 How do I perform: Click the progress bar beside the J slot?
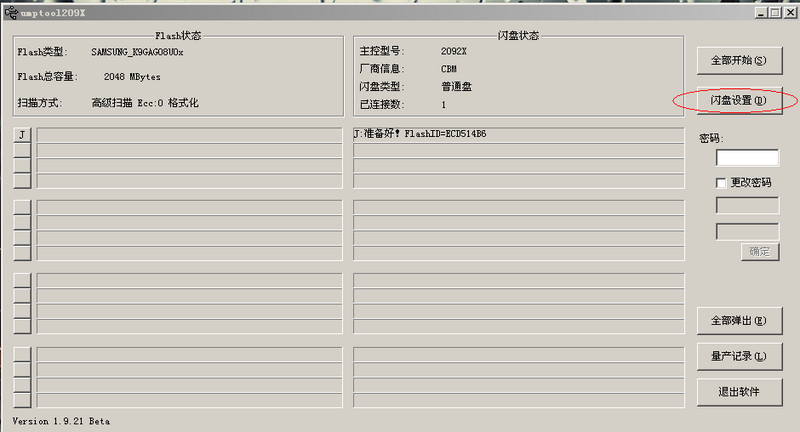pyautogui.click(x=190, y=135)
